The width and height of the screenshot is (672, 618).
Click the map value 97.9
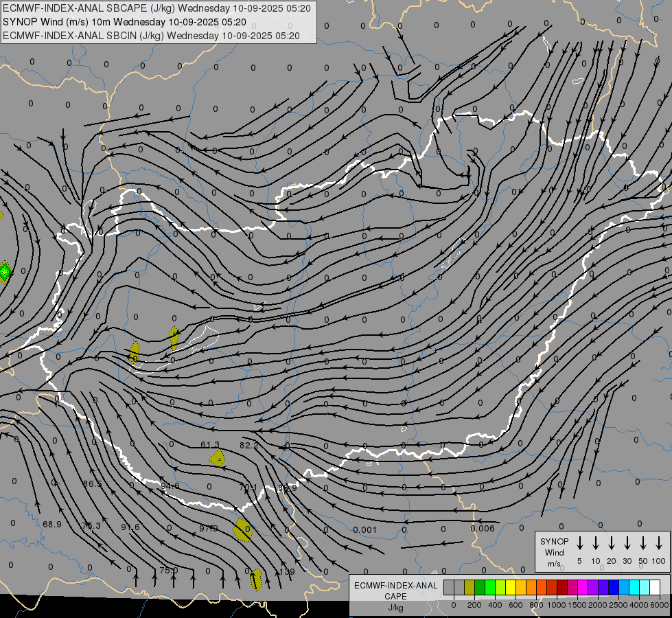(x=209, y=528)
